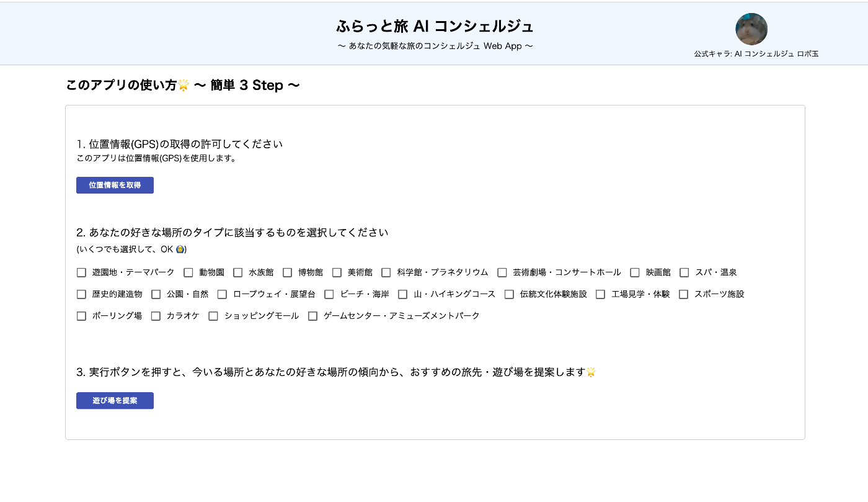Image resolution: width=868 pixels, height=502 pixels.
Task: Toggle 科学館・プラネタリウム checkbox
Action: (386, 272)
